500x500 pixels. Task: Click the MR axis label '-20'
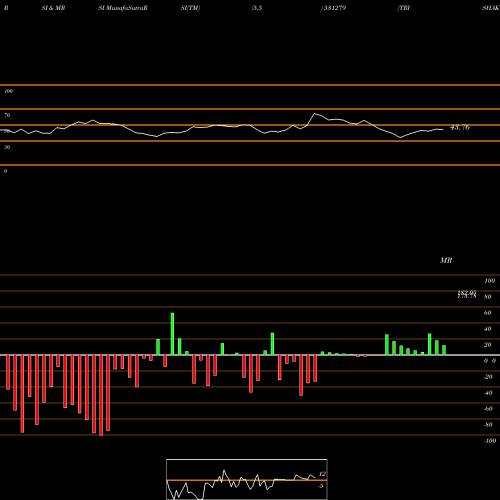[x=488, y=377]
